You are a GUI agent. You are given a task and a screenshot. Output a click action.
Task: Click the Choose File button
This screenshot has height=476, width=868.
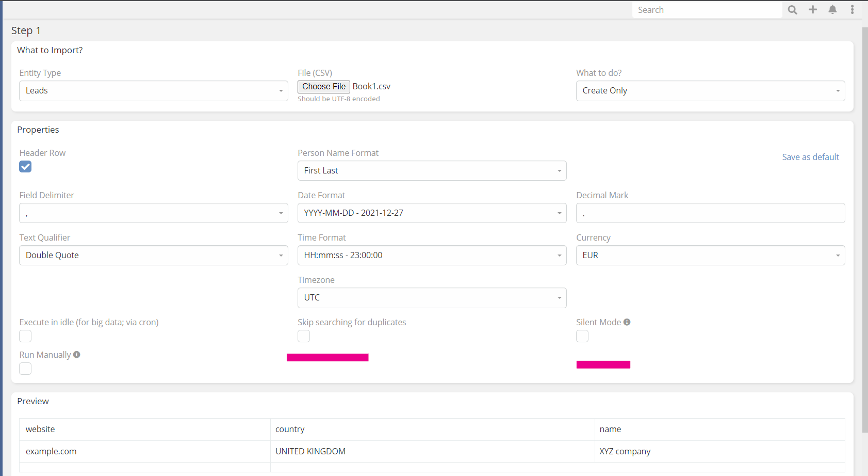tap(324, 87)
